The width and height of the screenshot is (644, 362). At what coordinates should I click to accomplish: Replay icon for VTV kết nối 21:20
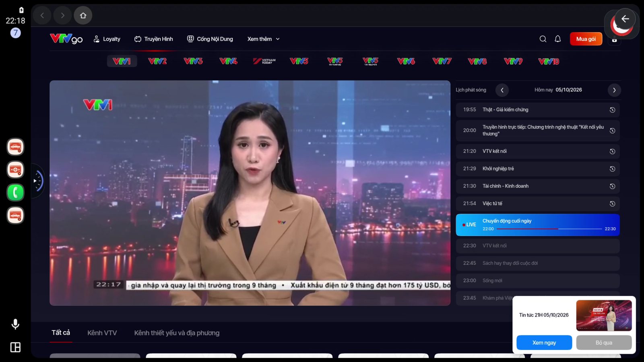click(x=612, y=151)
